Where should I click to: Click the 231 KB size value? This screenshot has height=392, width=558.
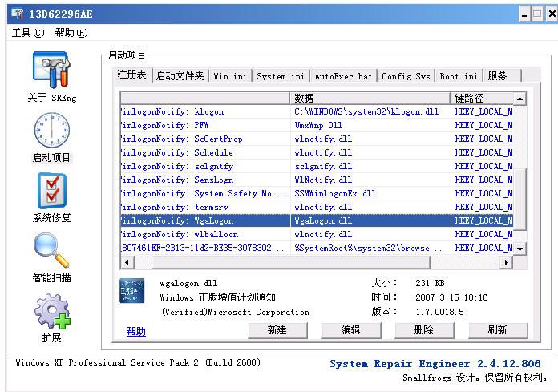pos(430,283)
